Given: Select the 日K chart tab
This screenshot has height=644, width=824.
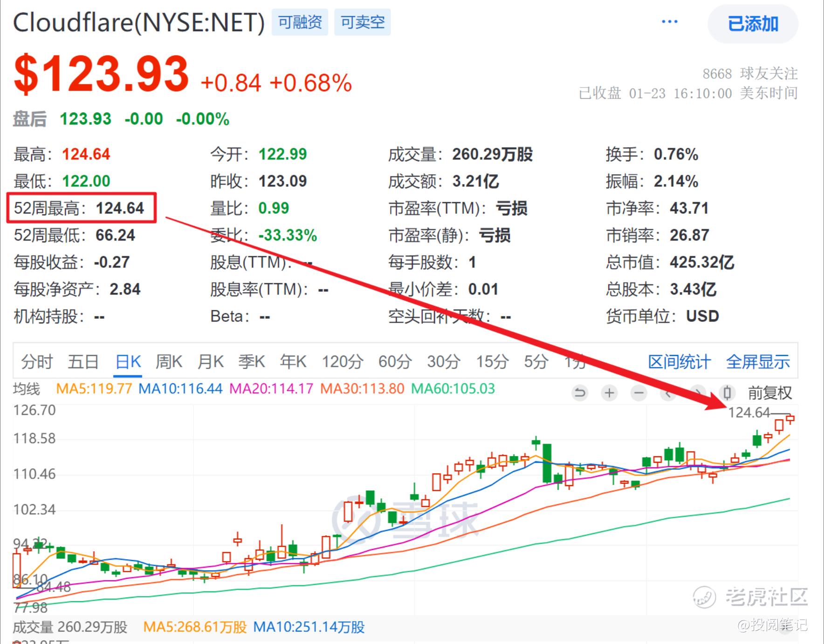Looking at the screenshot, I should click(128, 362).
